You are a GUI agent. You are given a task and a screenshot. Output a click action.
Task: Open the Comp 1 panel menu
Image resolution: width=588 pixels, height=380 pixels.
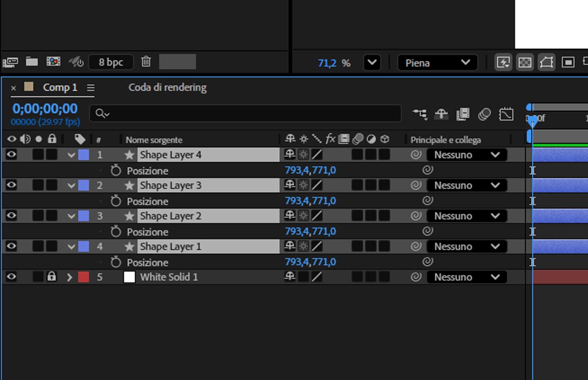[x=90, y=88]
